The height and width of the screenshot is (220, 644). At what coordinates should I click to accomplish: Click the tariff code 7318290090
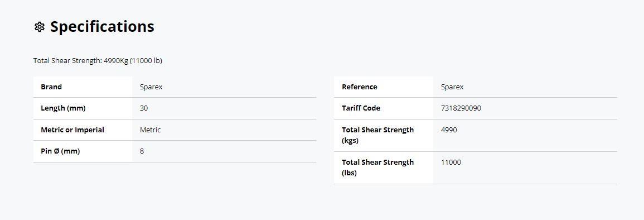pos(461,108)
